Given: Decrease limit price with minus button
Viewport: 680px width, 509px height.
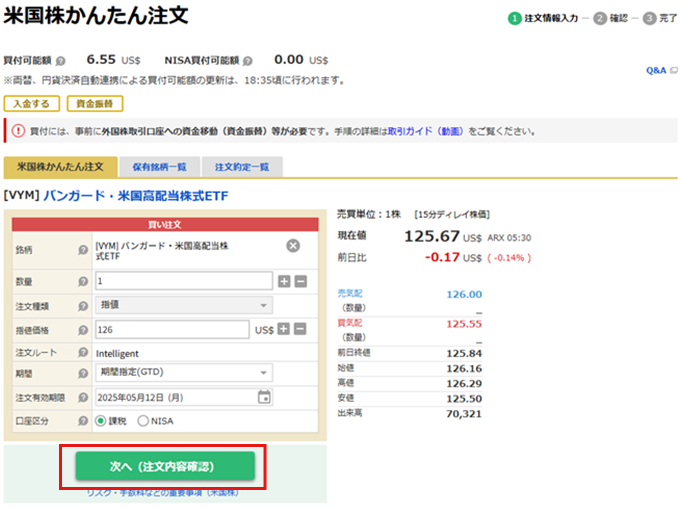Looking at the screenshot, I should click(300, 329).
